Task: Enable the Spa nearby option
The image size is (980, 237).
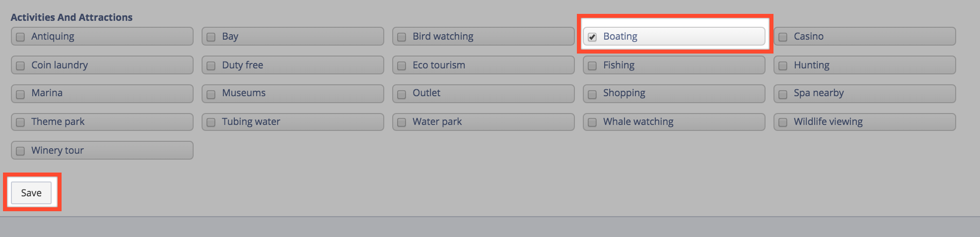Action: [782, 94]
